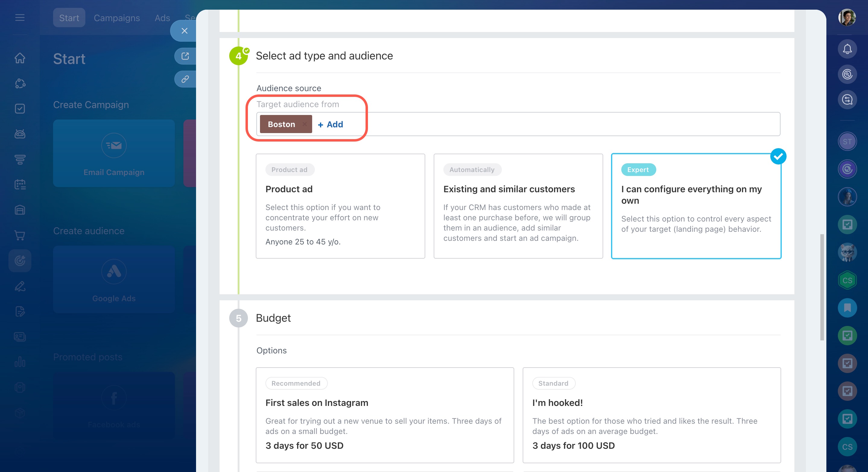
Task: Open the tasks checkbox sidebar icon
Action: click(x=20, y=109)
